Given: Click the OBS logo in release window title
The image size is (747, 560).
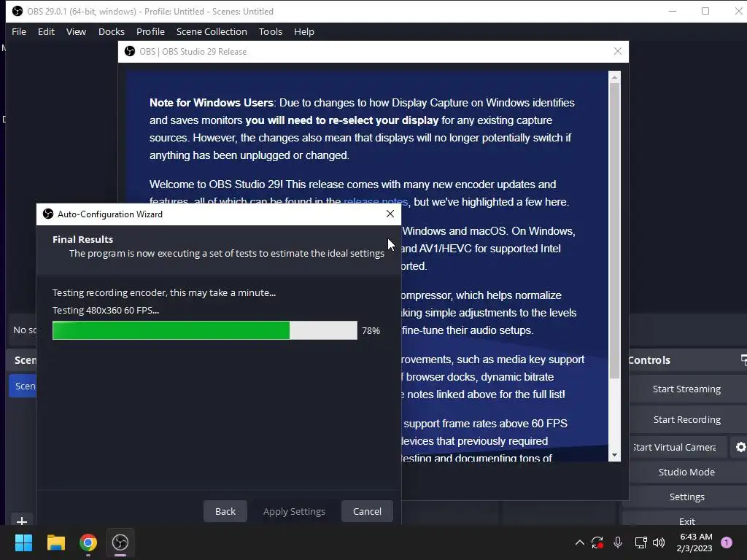Looking at the screenshot, I should point(130,51).
